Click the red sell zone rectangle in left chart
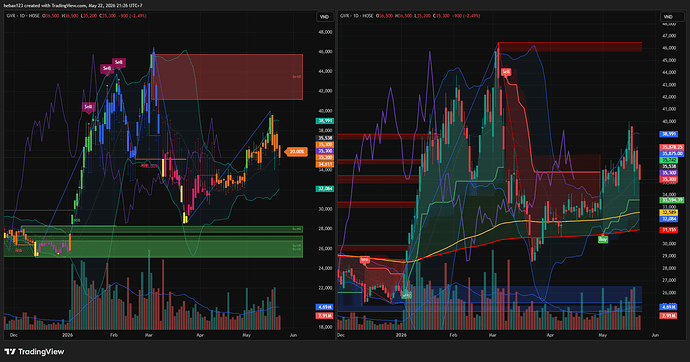Image resolution: width=690 pixels, height=362 pixels. tap(227, 77)
